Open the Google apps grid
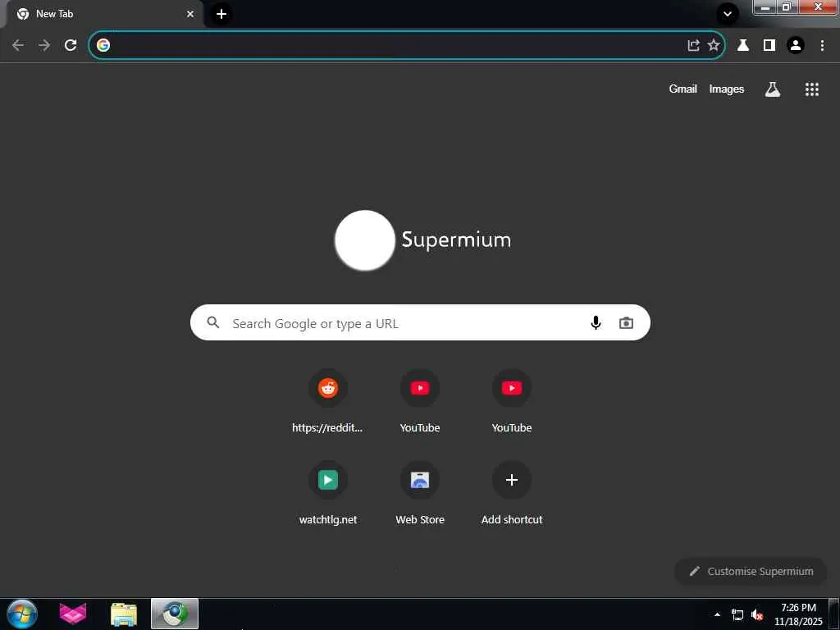This screenshot has width=840, height=630. pos(812,89)
